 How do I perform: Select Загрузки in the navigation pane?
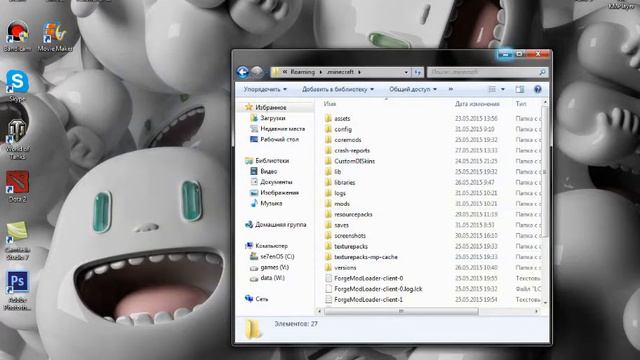pos(273,118)
